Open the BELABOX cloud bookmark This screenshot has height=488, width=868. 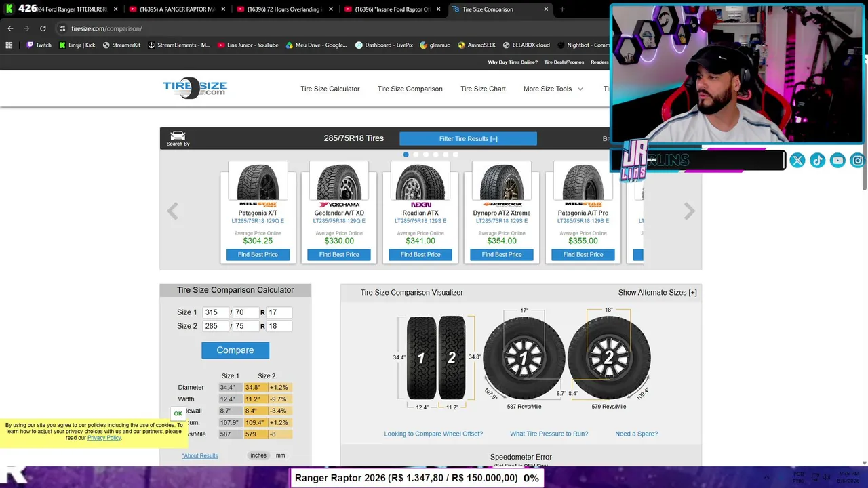[x=526, y=45]
